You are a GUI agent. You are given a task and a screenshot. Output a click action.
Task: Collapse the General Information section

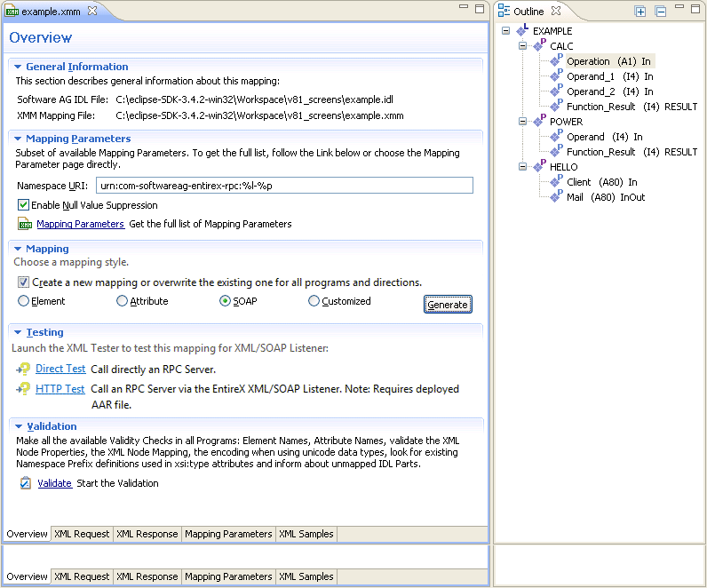(x=18, y=67)
